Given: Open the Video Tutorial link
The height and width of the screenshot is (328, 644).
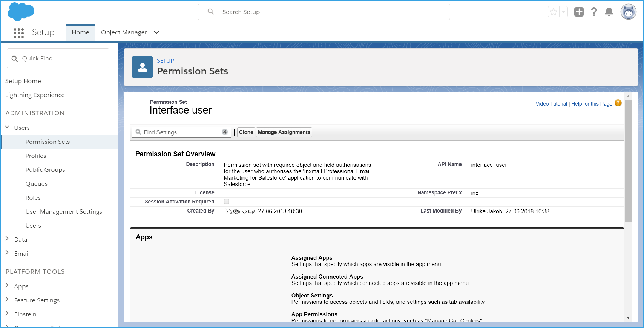Looking at the screenshot, I should click(551, 104).
